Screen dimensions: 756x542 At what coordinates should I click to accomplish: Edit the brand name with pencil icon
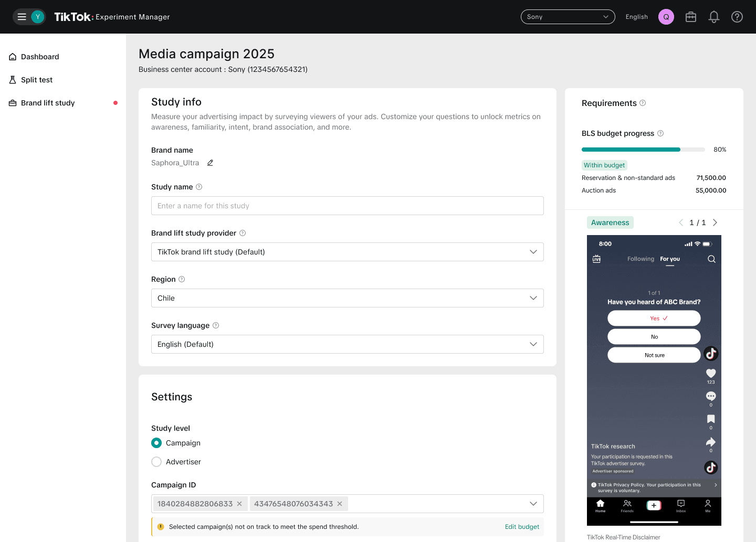coord(210,163)
